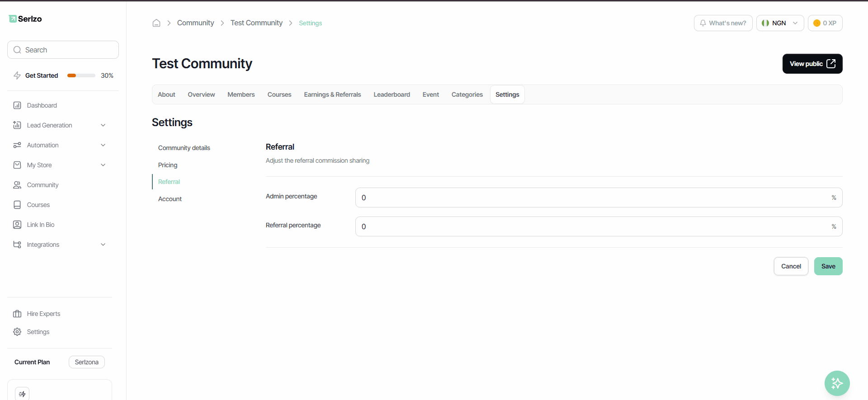
Task: Expand the Automation menu chevron
Action: click(x=103, y=145)
